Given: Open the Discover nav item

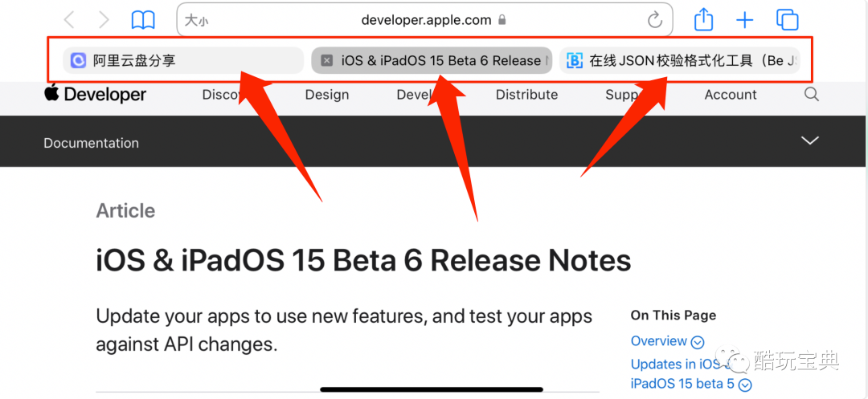Looking at the screenshot, I should [x=223, y=95].
